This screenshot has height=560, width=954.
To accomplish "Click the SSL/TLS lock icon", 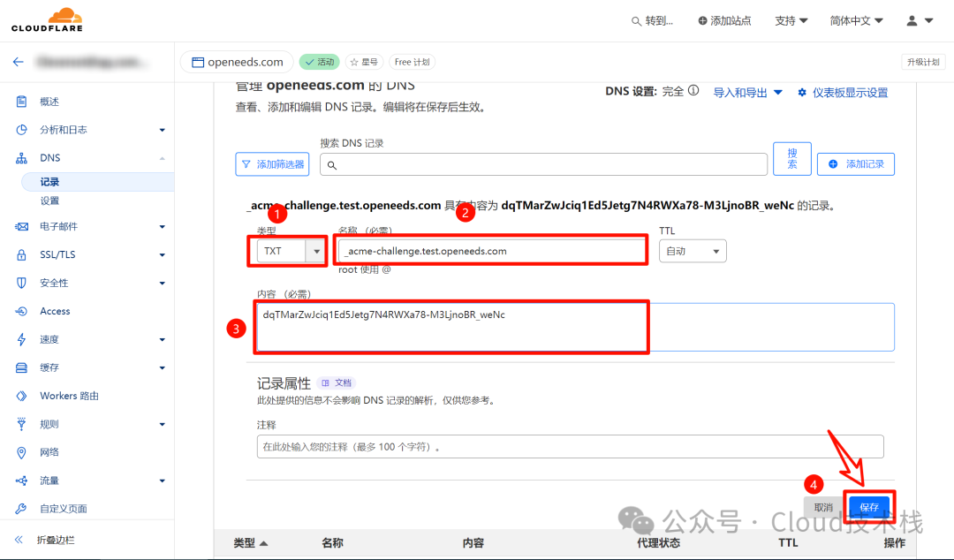I will (21, 254).
